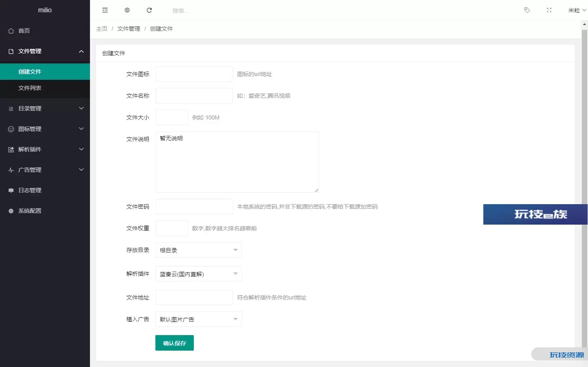Viewport: 588px width, 367px height.
Task: Toggle the sidebar collapse icon
Action: 105,10
